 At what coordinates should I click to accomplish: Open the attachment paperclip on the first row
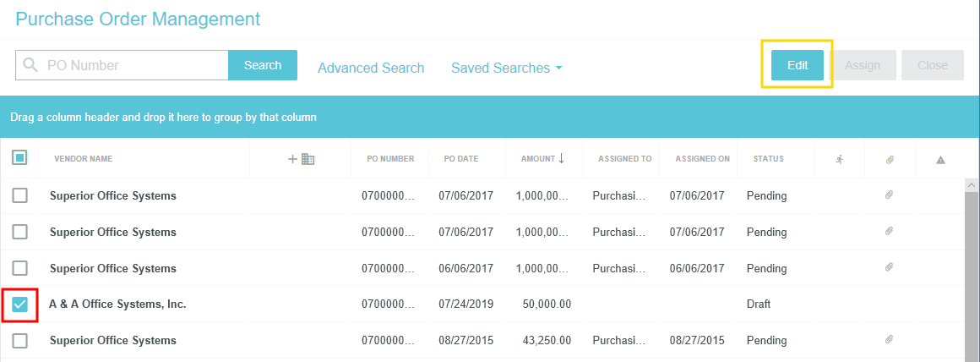point(889,195)
